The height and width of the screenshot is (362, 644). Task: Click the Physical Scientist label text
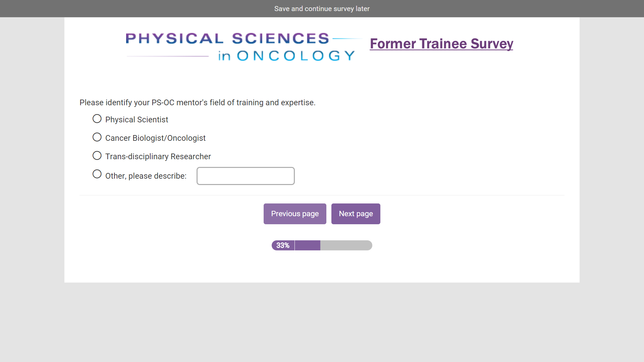137,120
